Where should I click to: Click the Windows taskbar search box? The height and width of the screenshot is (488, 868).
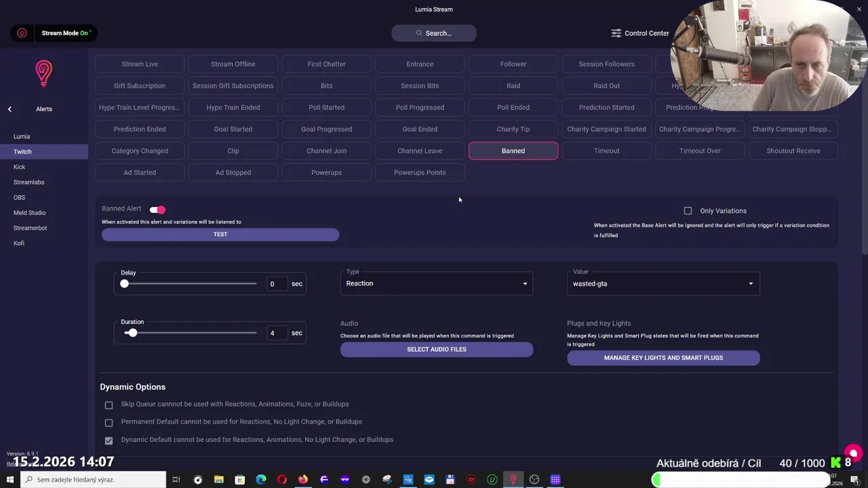click(x=93, y=480)
